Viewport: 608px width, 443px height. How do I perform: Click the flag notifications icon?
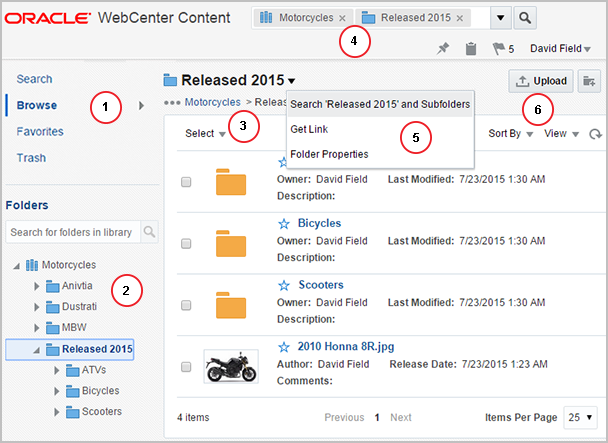[x=499, y=48]
